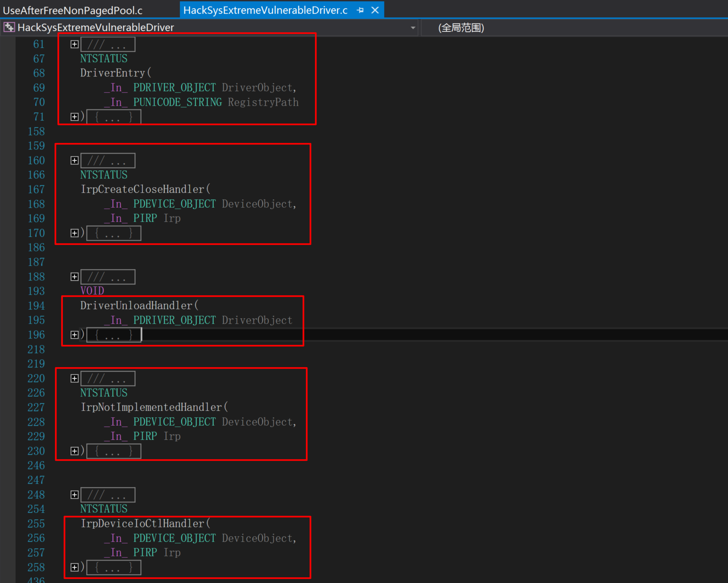Viewport: 728px width, 583px height.
Task: Expand the collapsed comment on line 188
Action: tap(74, 277)
